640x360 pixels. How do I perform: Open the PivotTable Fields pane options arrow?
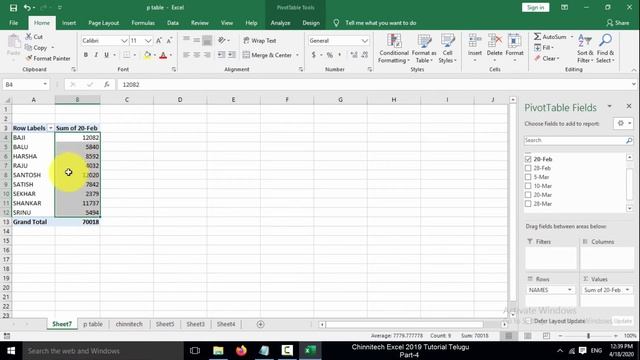tap(609, 107)
